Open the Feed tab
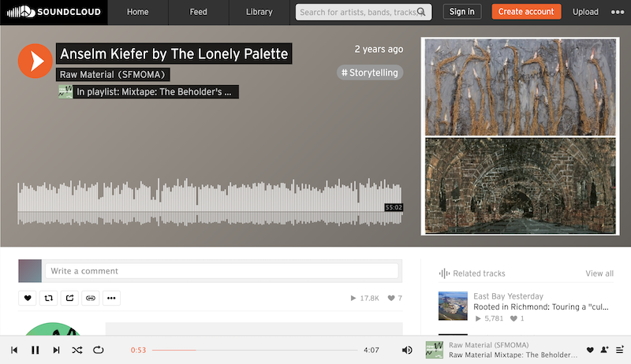This screenshot has height=364, width=631. coord(199,12)
